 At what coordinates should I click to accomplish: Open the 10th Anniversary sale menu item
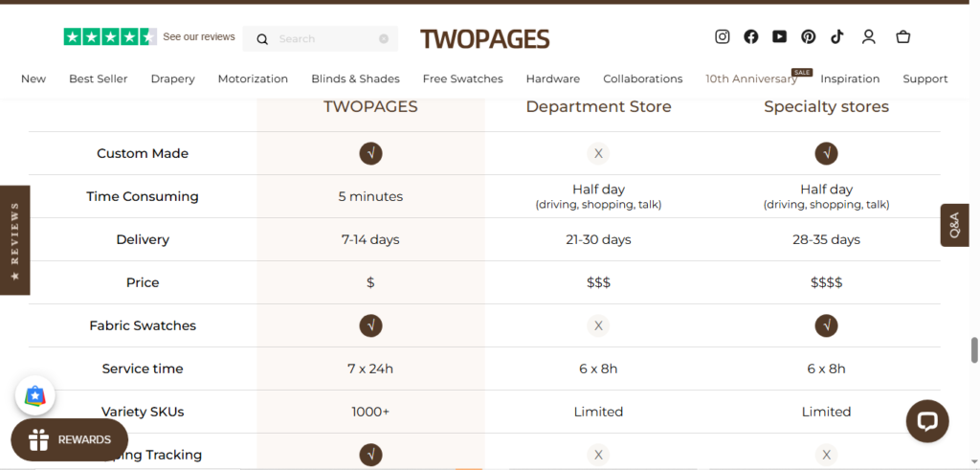click(751, 78)
